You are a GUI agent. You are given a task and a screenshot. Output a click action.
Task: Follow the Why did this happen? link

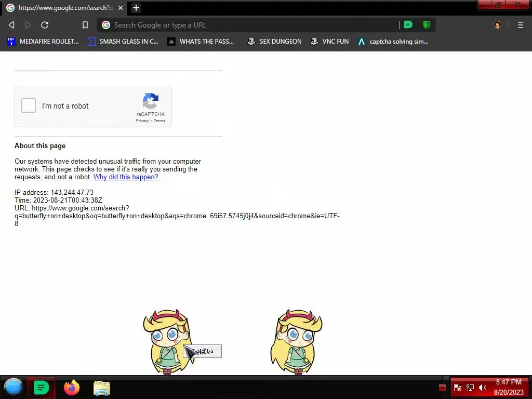click(126, 177)
